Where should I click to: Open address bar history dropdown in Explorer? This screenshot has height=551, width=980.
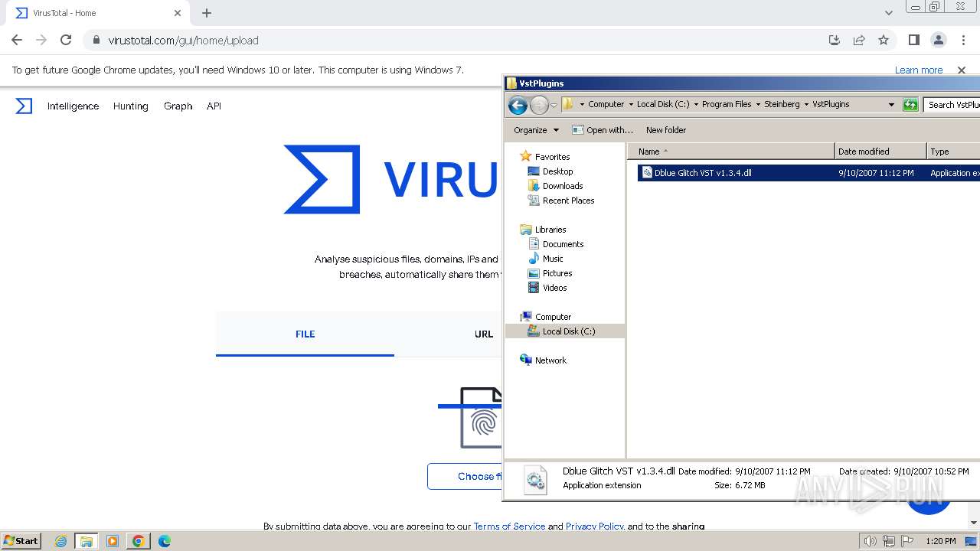pyautogui.click(x=891, y=104)
